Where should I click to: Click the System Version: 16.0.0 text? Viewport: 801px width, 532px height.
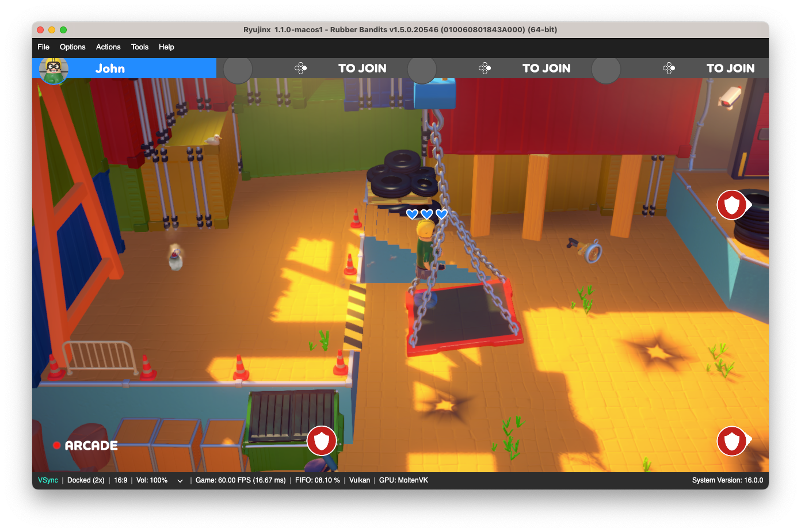click(727, 480)
